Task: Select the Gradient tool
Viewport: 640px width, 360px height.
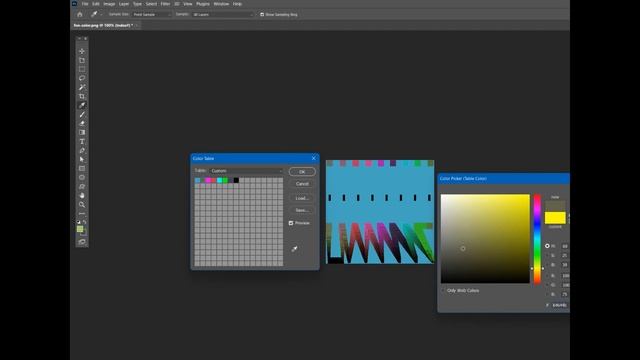Action: [82, 132]
